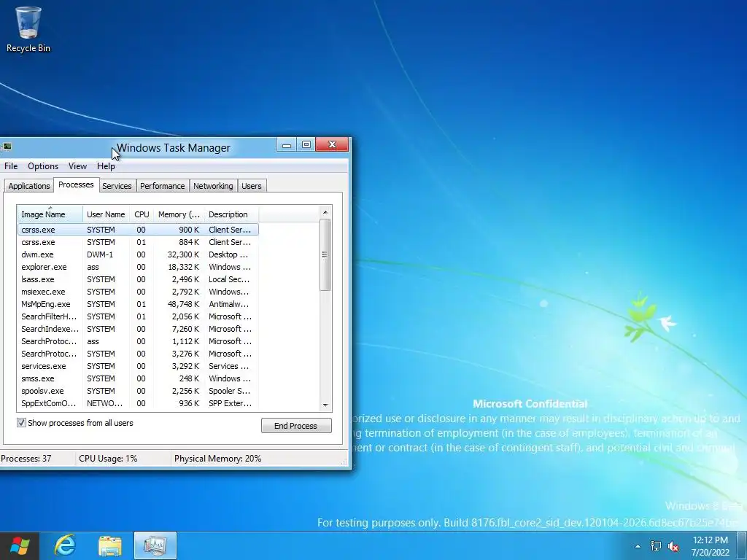The height and width of the screenshot is (560, 747).
Task: Select SearchProtoc... row owned by ass
Action: [x=138, y=341]
